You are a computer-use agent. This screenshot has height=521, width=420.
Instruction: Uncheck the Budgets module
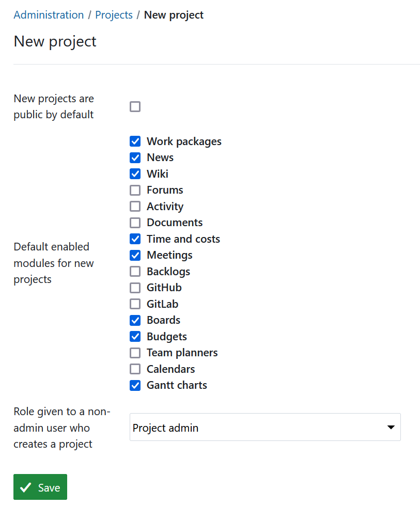pos(135,336)
